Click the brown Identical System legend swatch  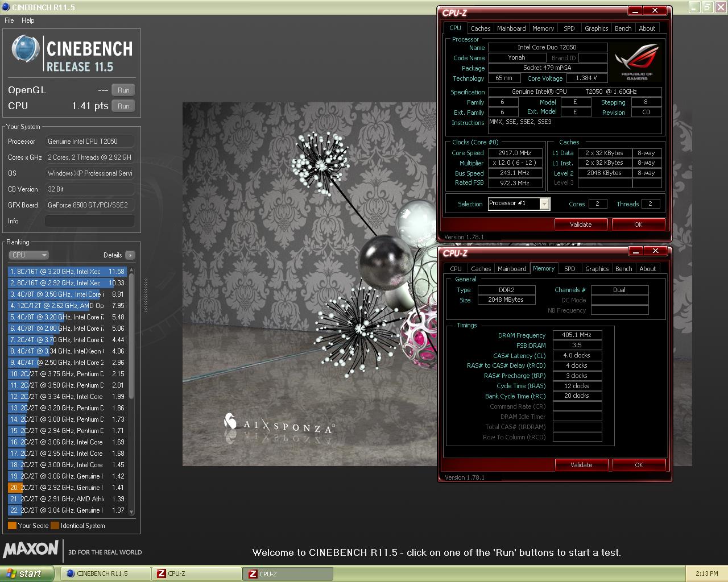[55, 526]
